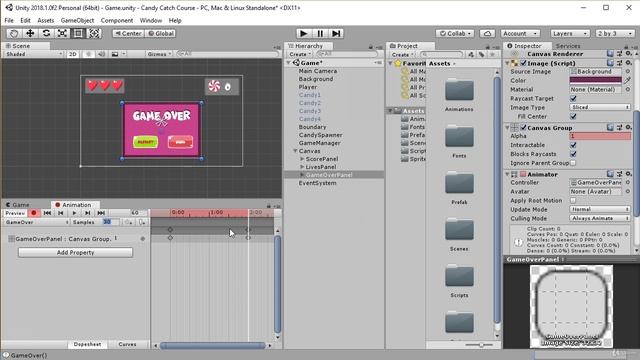Toggle scene audio speaker icon

pyautogui.click(x=101, y=54)
